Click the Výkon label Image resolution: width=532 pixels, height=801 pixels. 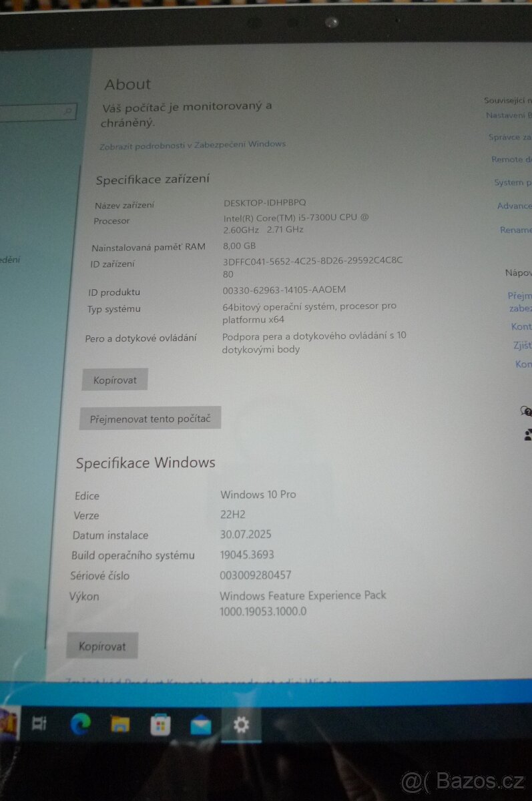84,597
